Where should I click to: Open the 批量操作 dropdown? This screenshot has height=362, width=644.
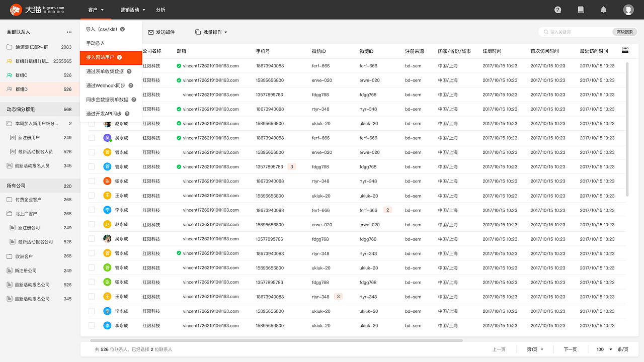pos(211,32)
